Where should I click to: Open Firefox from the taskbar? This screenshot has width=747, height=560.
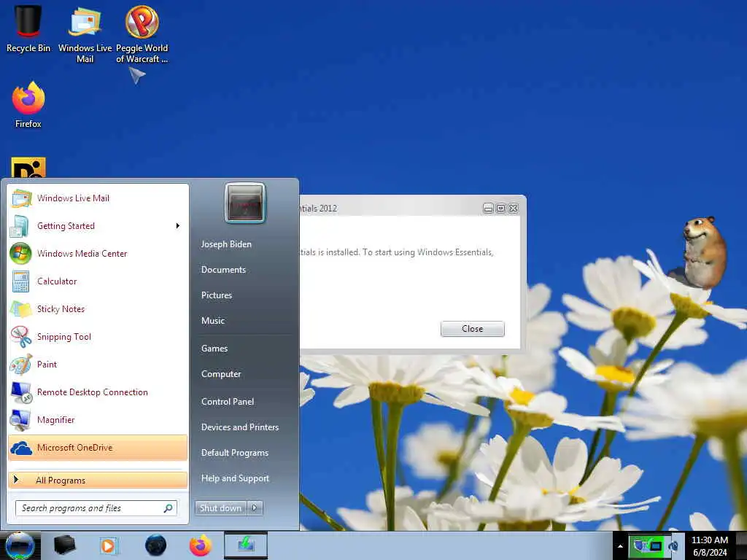201,545
